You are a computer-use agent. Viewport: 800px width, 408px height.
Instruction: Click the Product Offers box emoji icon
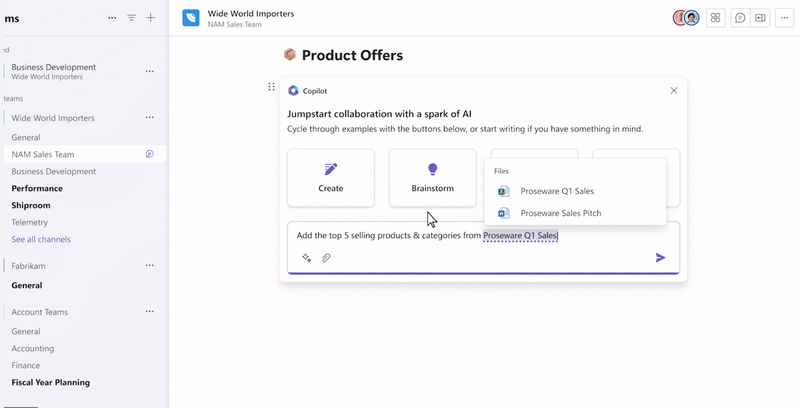coord(290,55)
